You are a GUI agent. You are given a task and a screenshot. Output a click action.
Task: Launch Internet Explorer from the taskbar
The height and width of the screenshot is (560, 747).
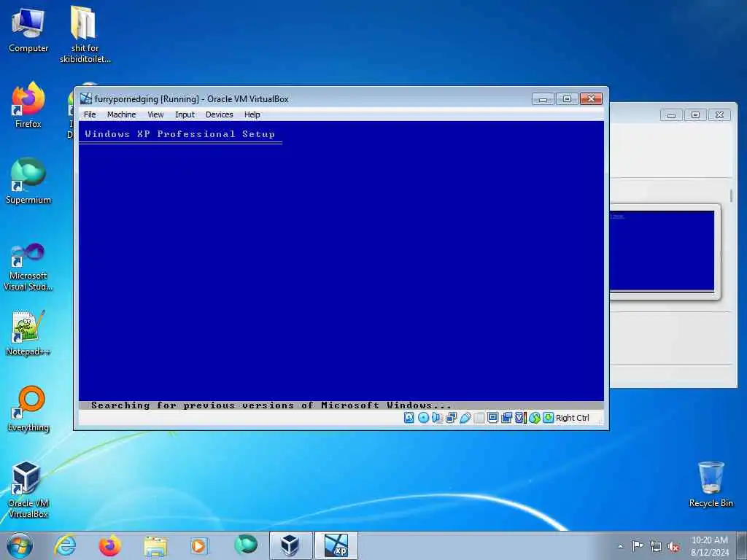tap(65, 545)
